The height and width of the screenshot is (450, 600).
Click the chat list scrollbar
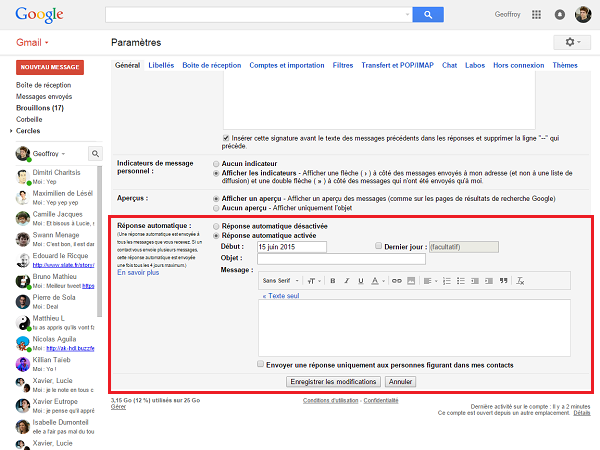point(100,241)
